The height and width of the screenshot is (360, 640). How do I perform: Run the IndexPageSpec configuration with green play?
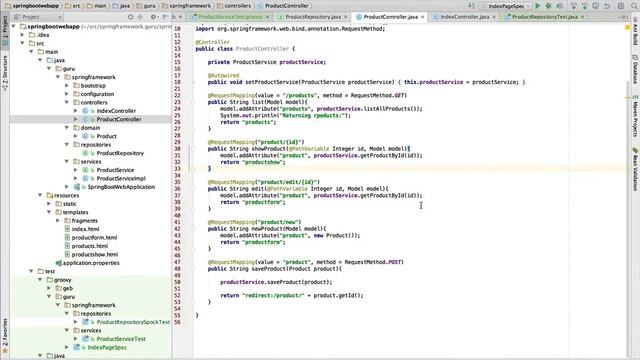pyautogui.click(x=538, y=6)
